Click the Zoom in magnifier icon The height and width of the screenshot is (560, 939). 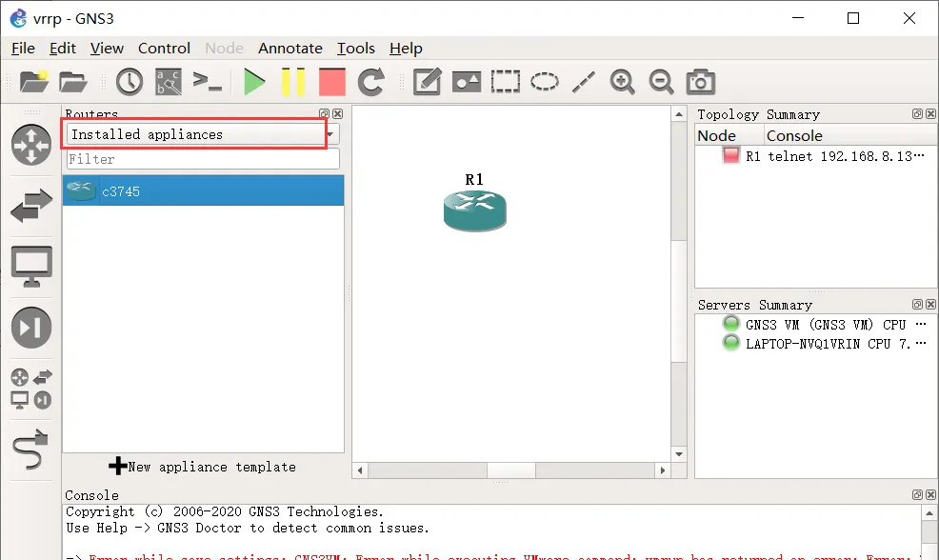(x=622, y=82)
